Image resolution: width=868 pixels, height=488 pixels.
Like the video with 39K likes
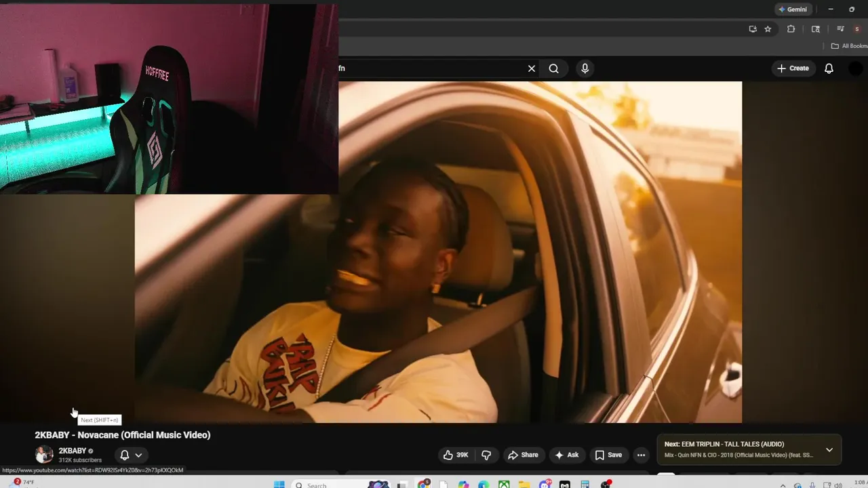coord(456,455)
